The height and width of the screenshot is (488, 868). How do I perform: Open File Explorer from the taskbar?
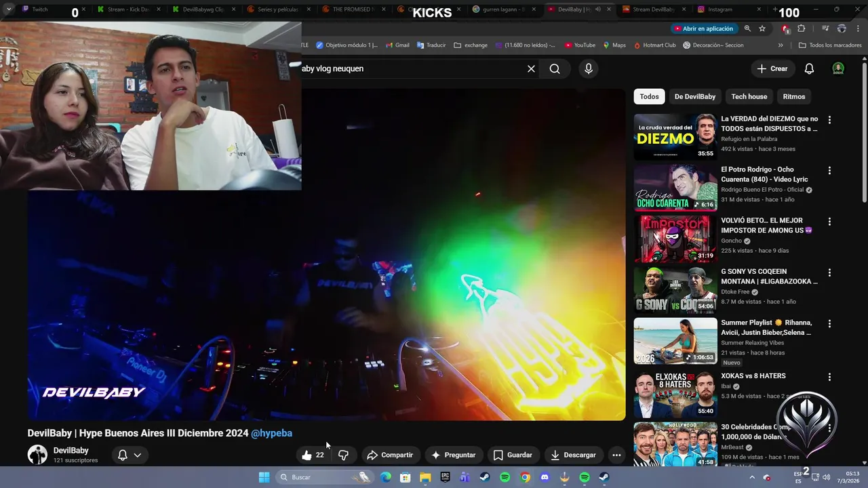click(x=425, y=477)
